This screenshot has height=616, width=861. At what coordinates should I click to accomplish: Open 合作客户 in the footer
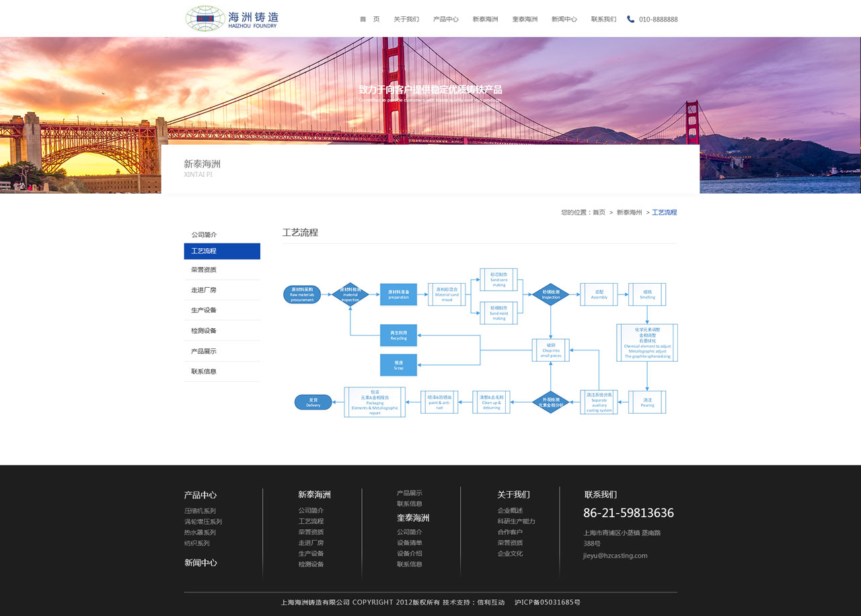point(511,533)
